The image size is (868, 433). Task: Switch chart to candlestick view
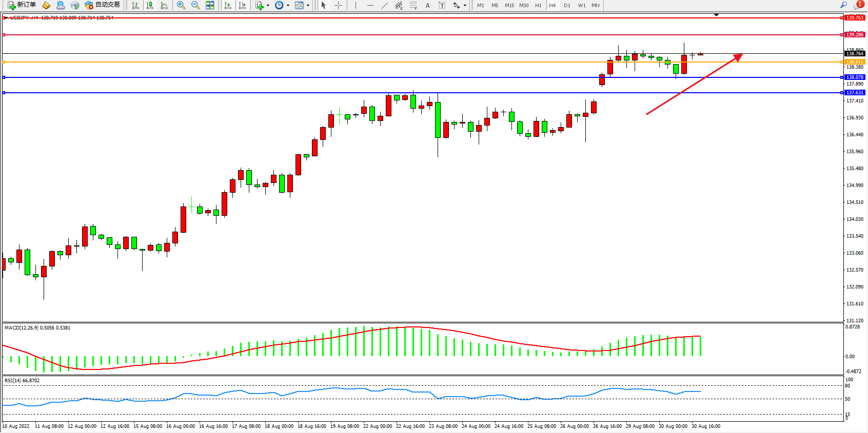(150, 5)
